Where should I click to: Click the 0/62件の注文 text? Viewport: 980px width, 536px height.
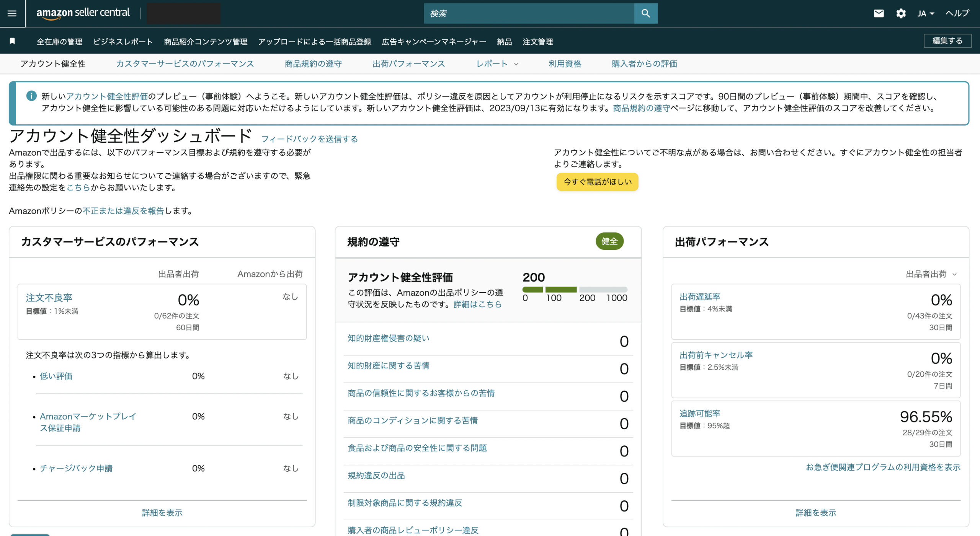pos(176,316)
